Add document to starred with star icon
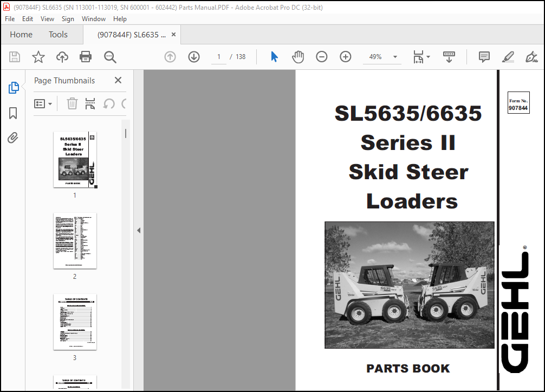This screenshot has width=545, height=392. (x=38, y=57)
